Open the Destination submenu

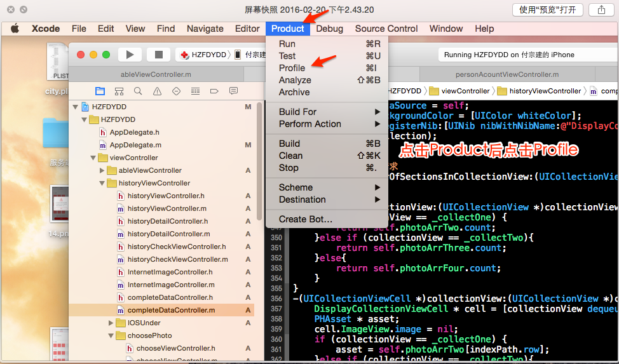pyautogui.click(x=327, y=199)
